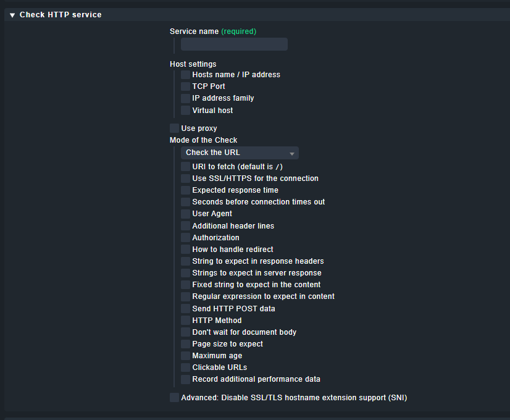Tick Advanced: Disable SSL/TLS hostname extension (SNI)
This screenshot has height=420, width=510.
click(174, 398)
